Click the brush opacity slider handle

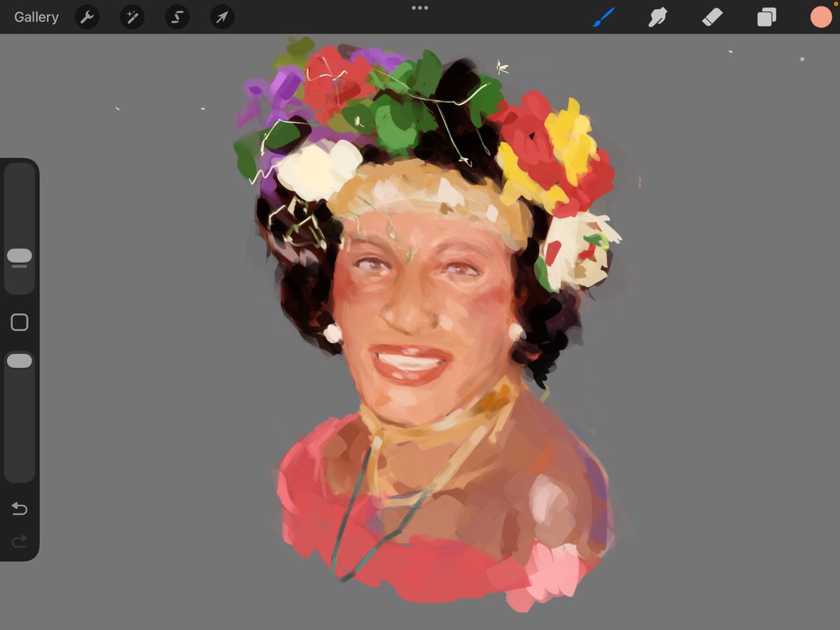pyautogui.click(x=20, y=361)
